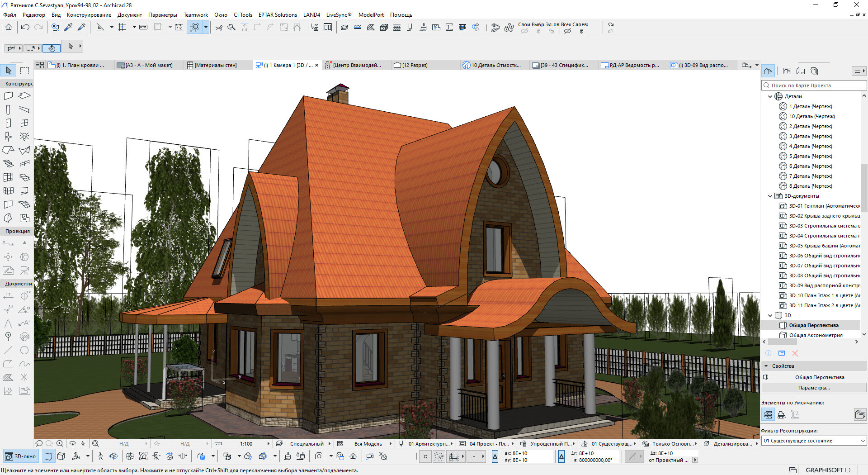Collapse the Детали folder in the project map
The width and height of the screenshot is (868, 475).
point(770,96)
